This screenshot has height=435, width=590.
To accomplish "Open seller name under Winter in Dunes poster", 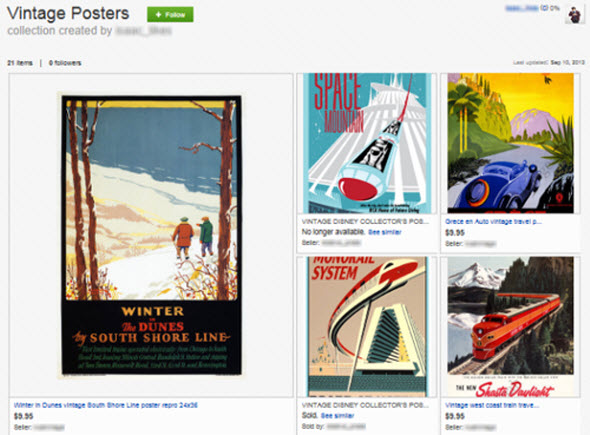I will (x=49, y=427).
